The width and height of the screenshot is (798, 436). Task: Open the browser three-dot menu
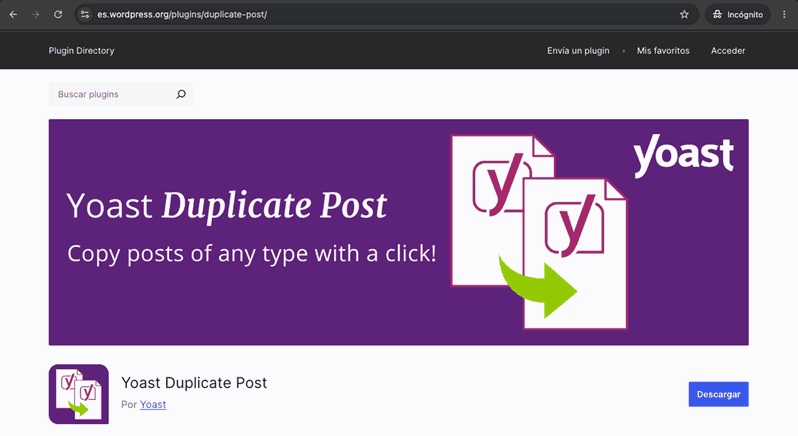[784, 14]
